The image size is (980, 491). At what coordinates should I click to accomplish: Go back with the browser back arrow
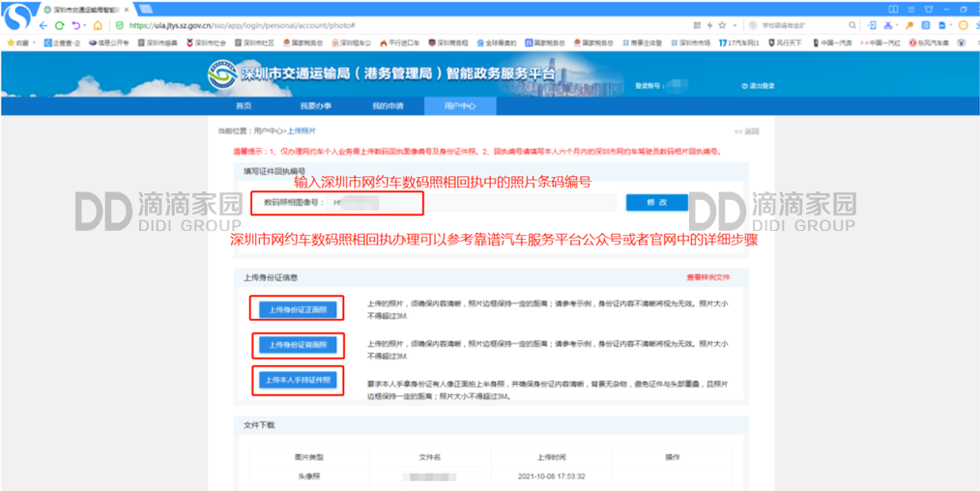(43, 25)
